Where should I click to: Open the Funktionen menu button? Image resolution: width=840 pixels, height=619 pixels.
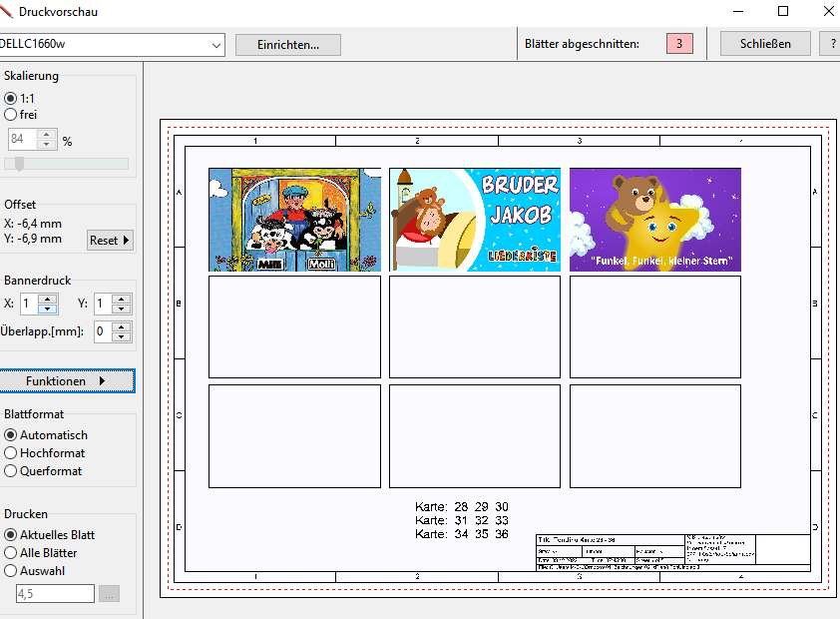[x=67, y=381]
